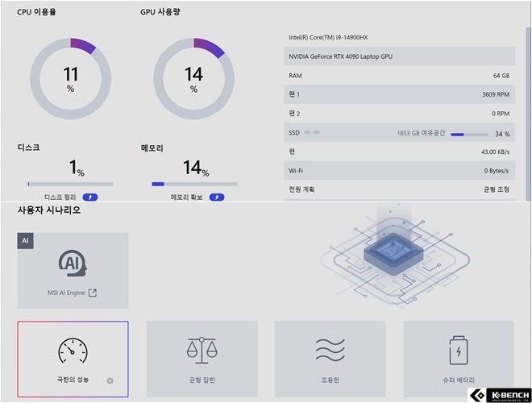Click the battery charging icon
Image resolution: width=532 pixels, height=403 pixels.
(x=459, y=351)
